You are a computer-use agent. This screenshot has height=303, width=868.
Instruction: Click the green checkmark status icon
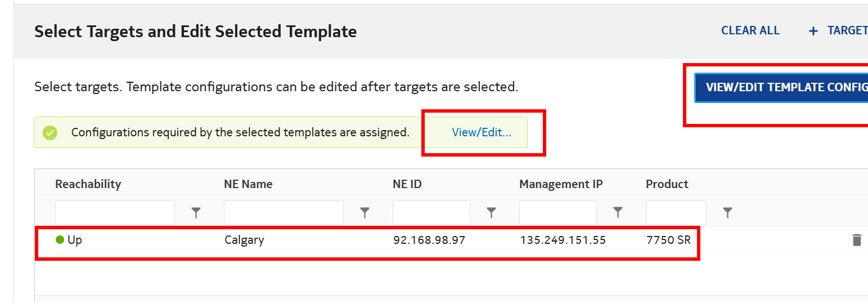click(50, 133)
